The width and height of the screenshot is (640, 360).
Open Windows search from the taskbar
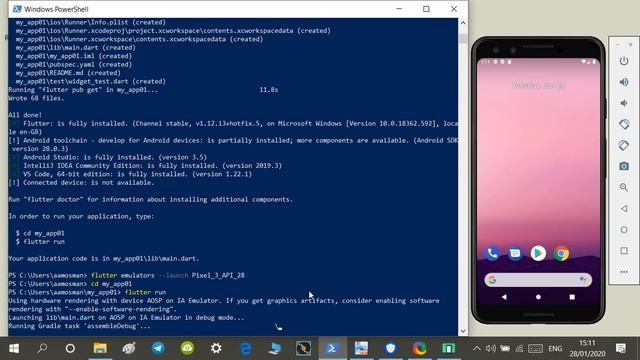(x=42, y=348)
